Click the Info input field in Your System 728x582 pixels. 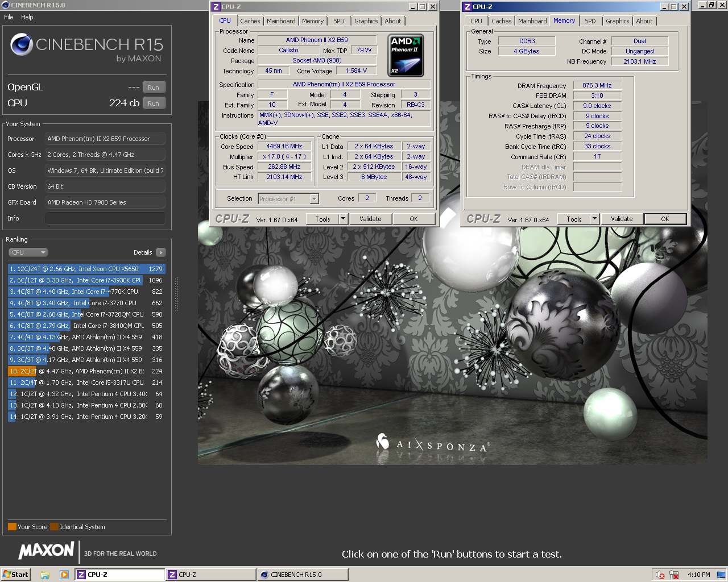click(x=105, y=218)
